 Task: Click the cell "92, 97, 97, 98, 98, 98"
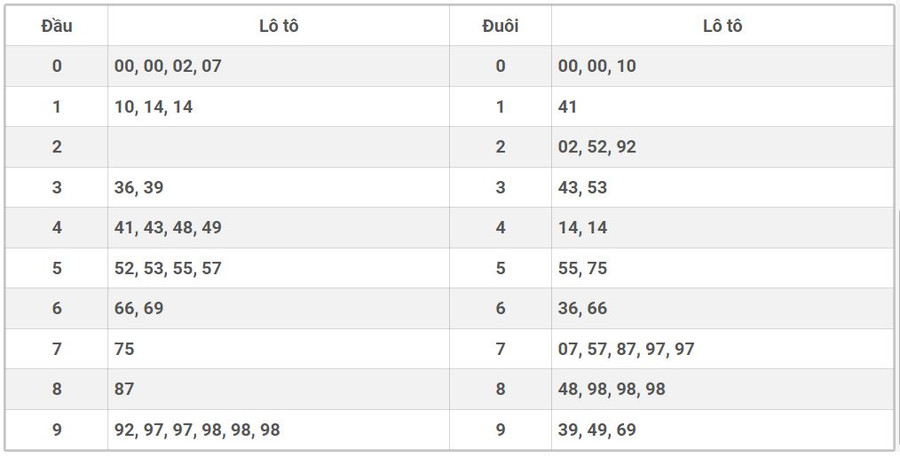(197, 430)
